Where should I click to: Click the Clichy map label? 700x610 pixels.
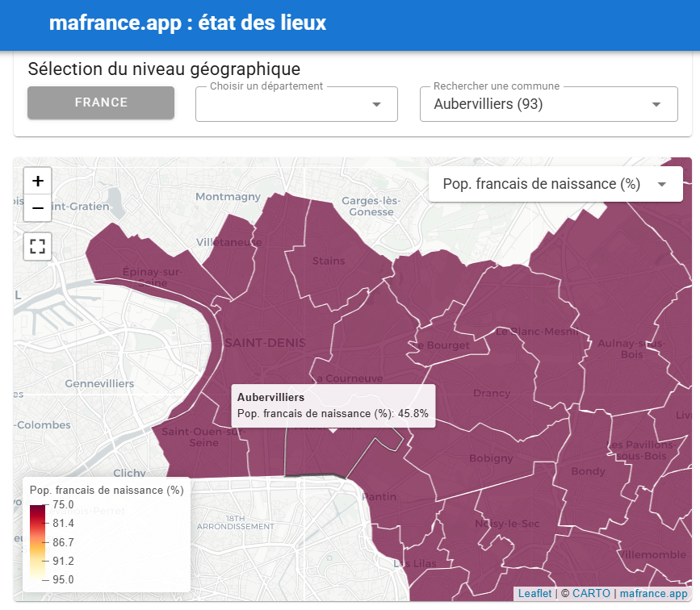pyautogui.click(x=129, y=473)
